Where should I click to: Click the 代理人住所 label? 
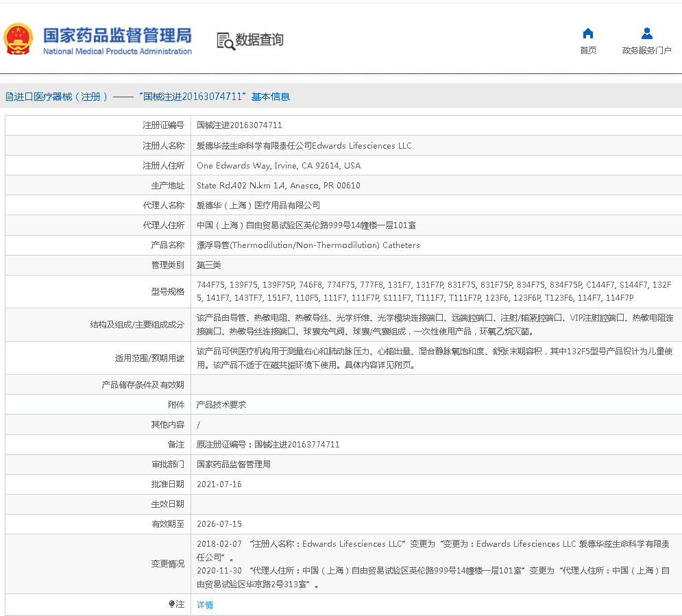coord(164,225)
